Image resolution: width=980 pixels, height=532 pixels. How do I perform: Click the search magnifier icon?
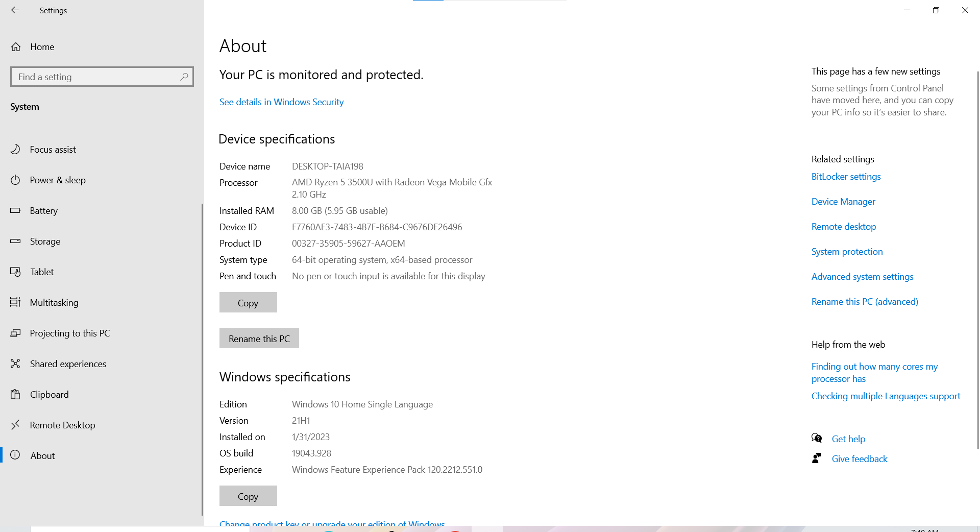tap(184, 77)
